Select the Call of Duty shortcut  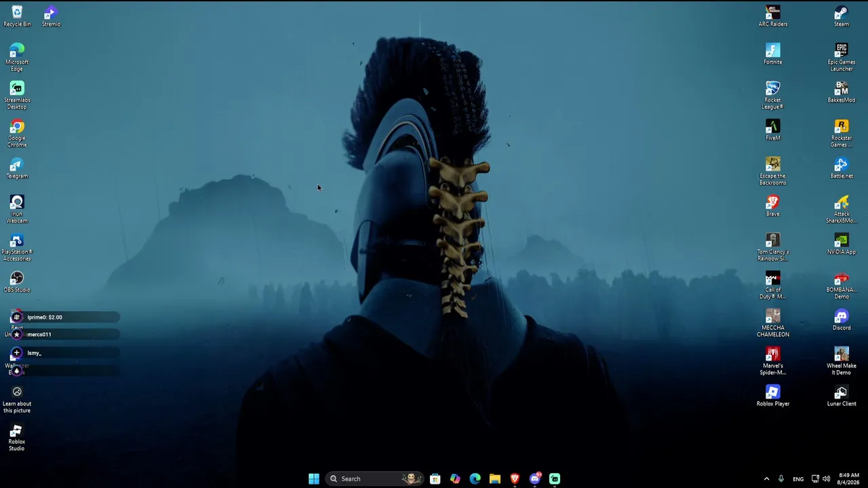pos(773,285)
